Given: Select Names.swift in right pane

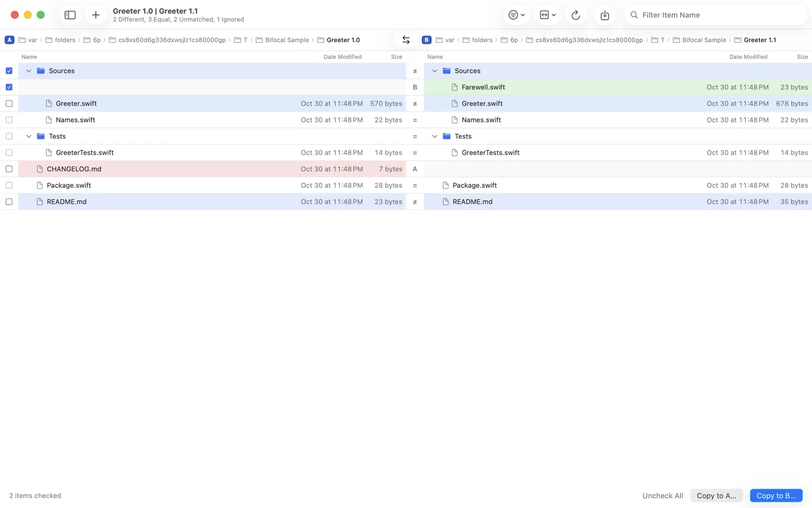Looking at the screenshot, I should coord(618,120).
